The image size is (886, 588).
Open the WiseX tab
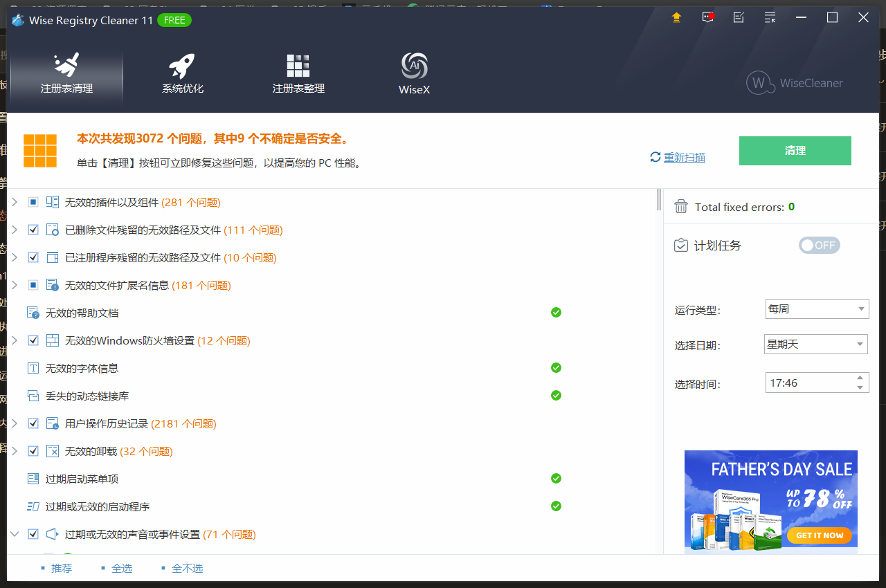pyautogui.click(x=415, y=74)
